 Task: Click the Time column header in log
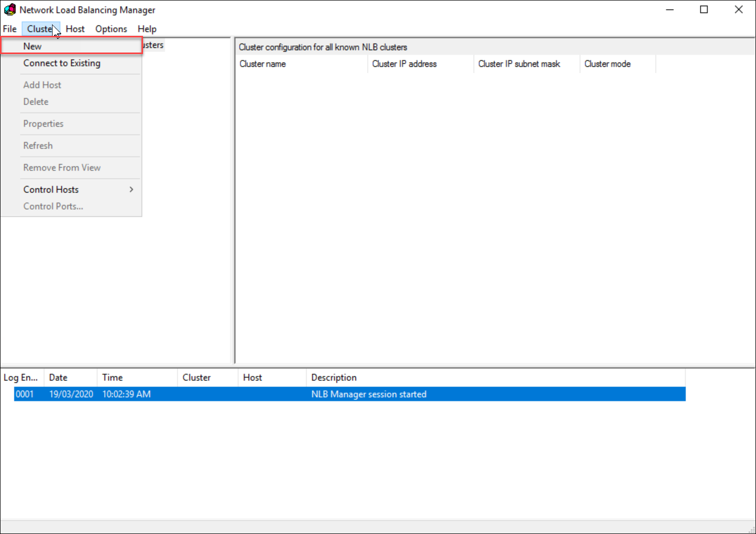(112, 377)
